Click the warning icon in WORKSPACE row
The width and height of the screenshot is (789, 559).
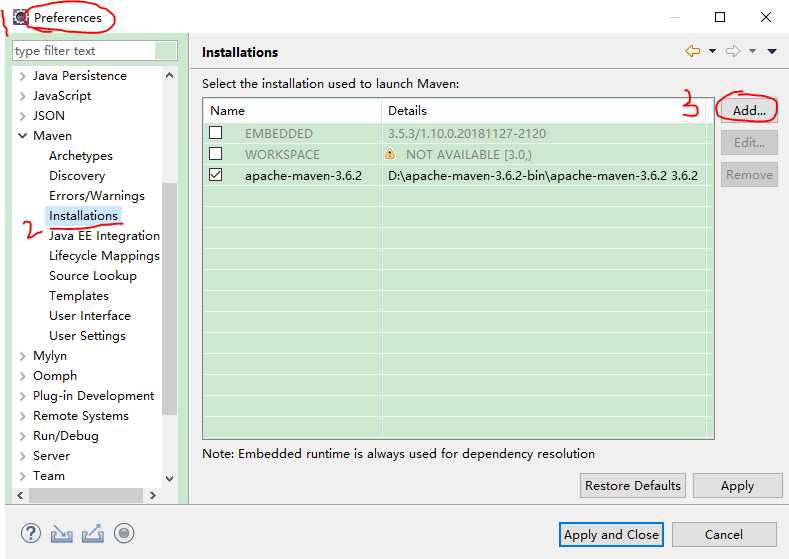click(390, 153)
